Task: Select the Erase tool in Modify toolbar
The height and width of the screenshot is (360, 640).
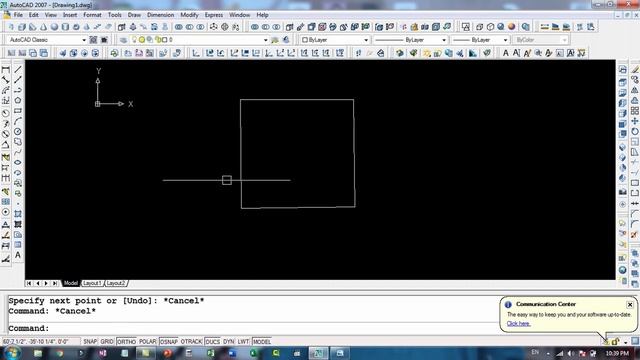Action: pos(635,70)
